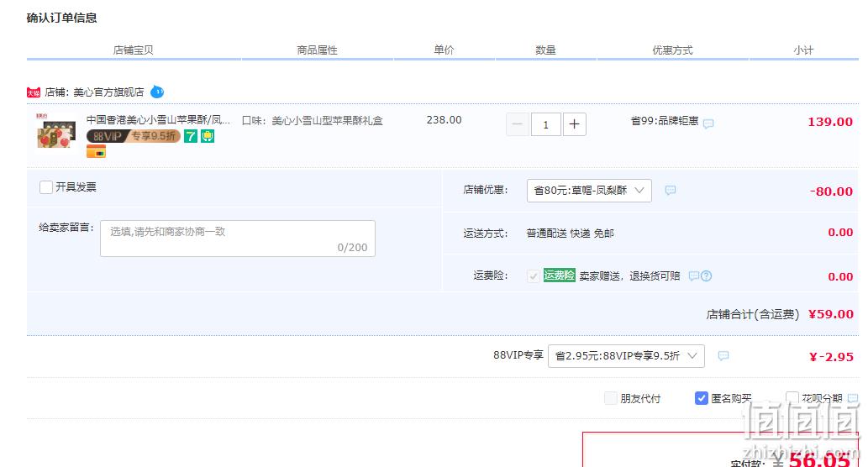The height and width of the screenshot is (467, 868).
Task: Click the store total ¥59.00
Action: point(831,314)
